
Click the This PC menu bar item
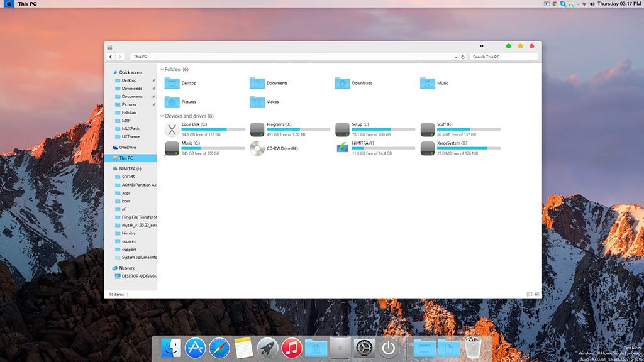click(x=28, y=3)
